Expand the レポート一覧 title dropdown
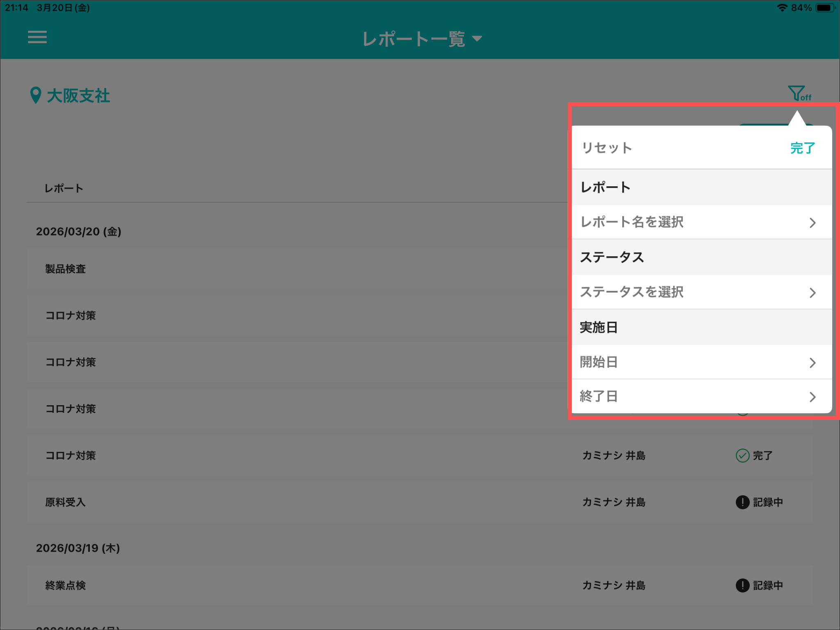840x630 pixels. coord(422,39)
